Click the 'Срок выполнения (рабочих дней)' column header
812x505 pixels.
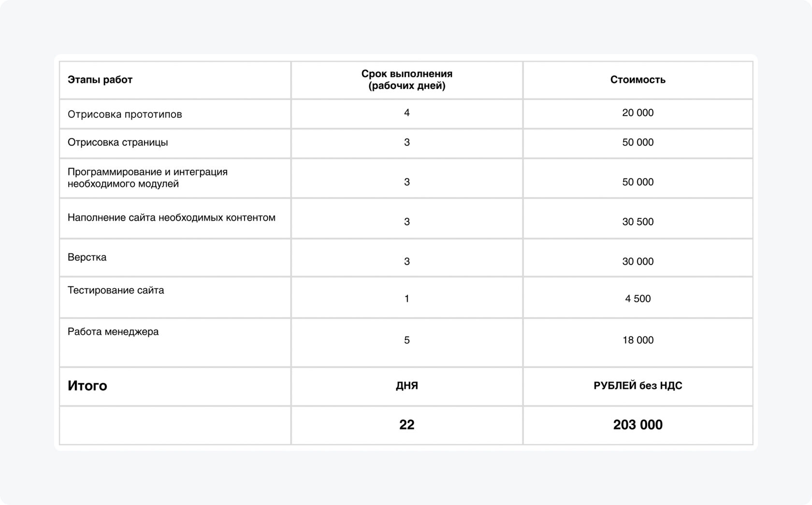(407, 80)
